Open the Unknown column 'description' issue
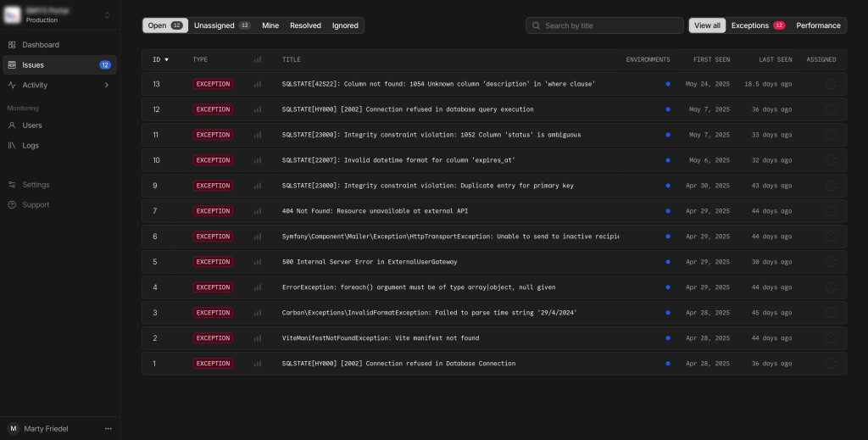This screenshot has width=868, height=440. coord(438,84)
